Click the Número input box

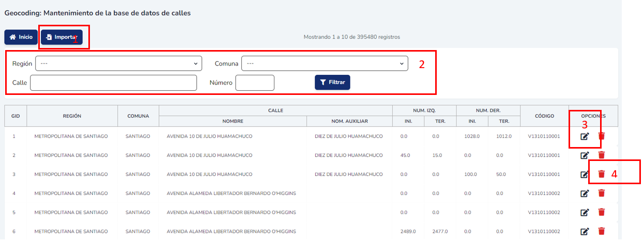[254, 83]
